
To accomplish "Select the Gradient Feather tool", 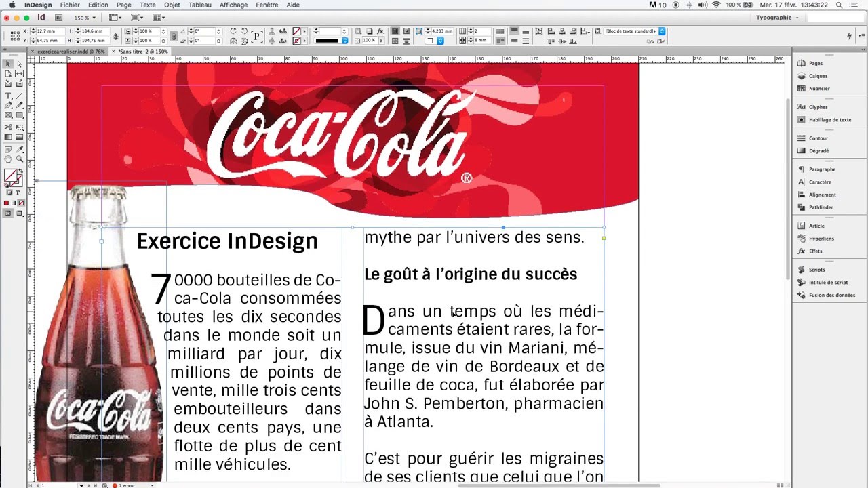I will tap(20, 137).
